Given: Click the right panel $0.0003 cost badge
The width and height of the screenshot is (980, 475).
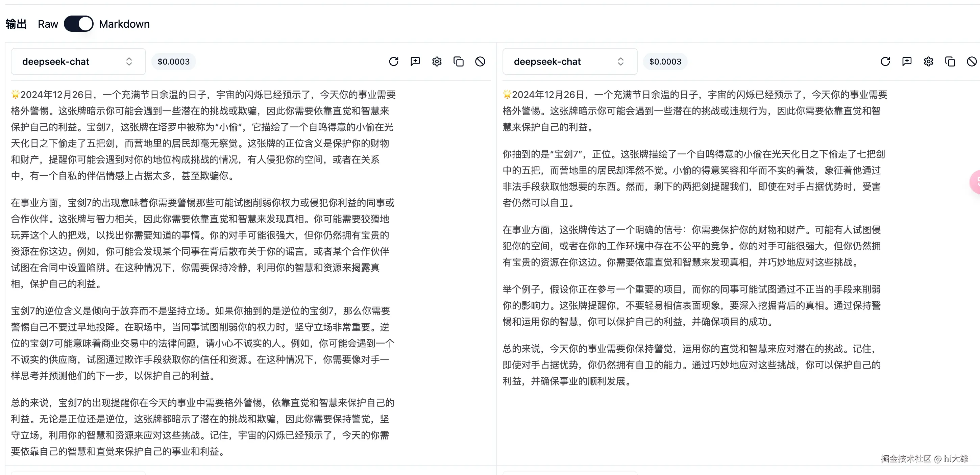Looking at the screenshot, I should click(x=665, y=61).
